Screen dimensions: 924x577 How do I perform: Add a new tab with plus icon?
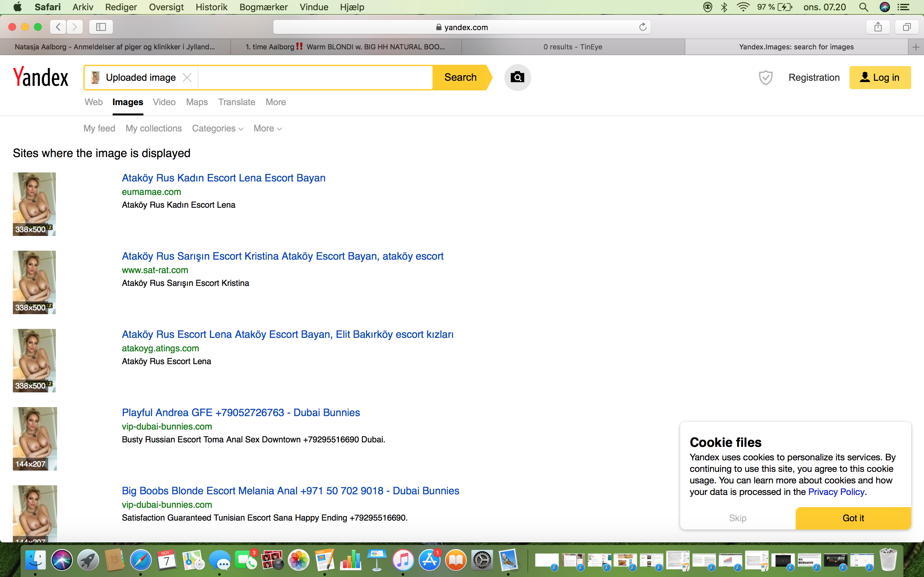click(916, 47)
